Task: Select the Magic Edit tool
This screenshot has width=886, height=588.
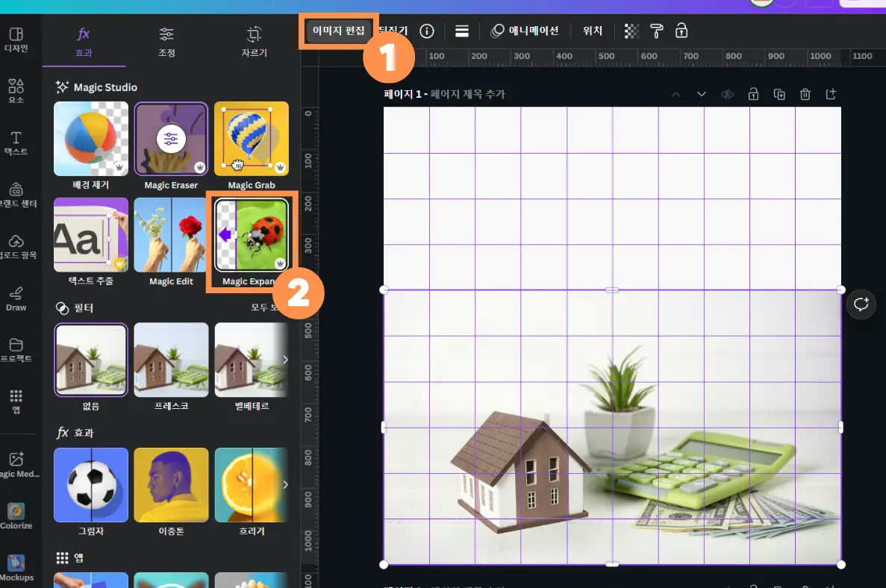Action: tap(171, 235)
